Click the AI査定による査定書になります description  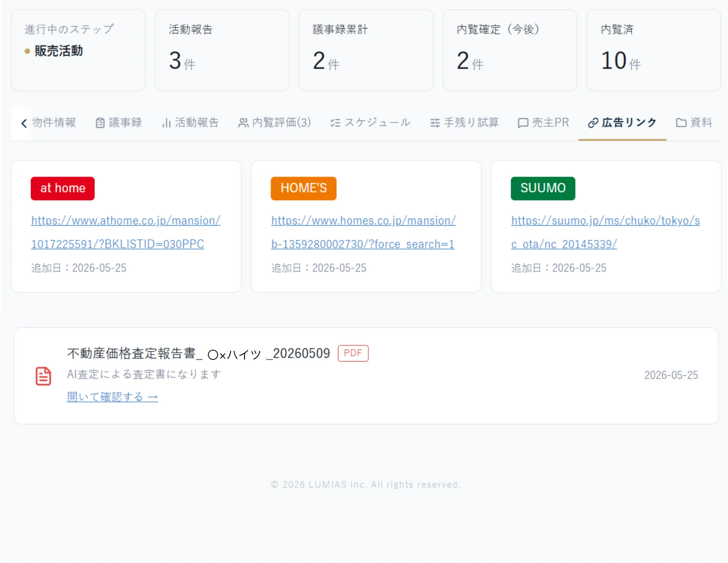click(x=144, y=374)
